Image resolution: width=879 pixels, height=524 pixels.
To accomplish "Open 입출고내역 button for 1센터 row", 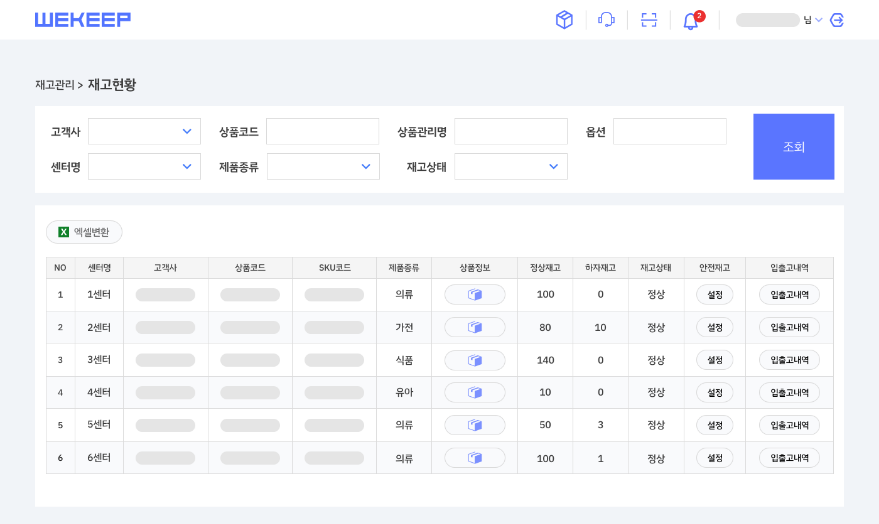I will pyautogui.click(x=789, y=295).
